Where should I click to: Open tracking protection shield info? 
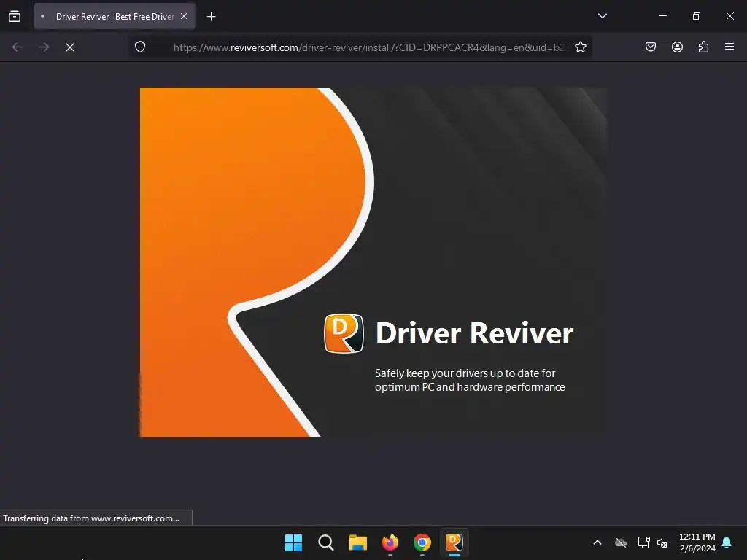140,47
